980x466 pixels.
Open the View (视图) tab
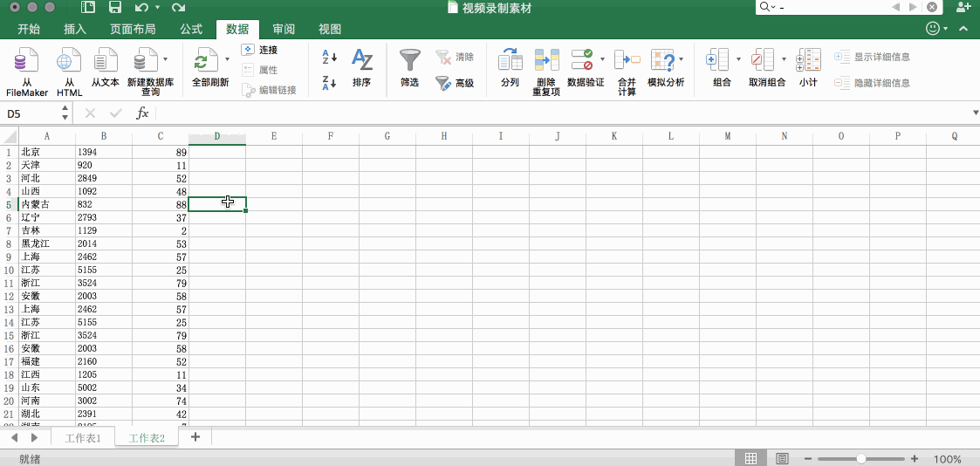tap(330, 29)
